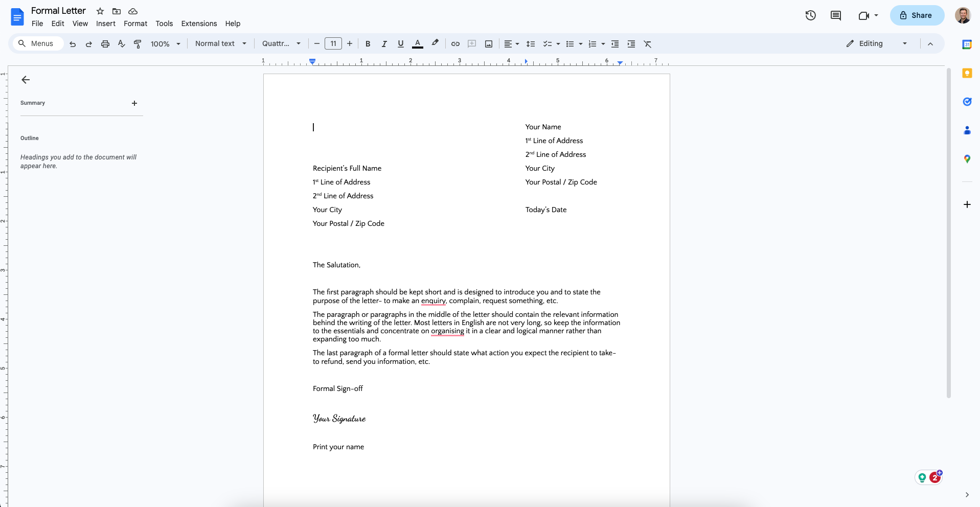Insert a link
This screenshot has height=507, width=980.
[455, 44]
